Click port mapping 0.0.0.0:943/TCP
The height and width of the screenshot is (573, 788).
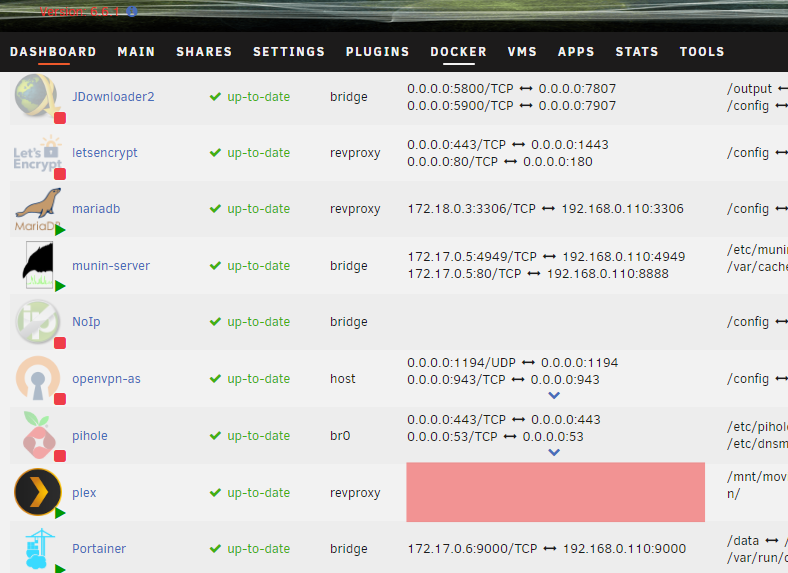[x=503, y=380]
